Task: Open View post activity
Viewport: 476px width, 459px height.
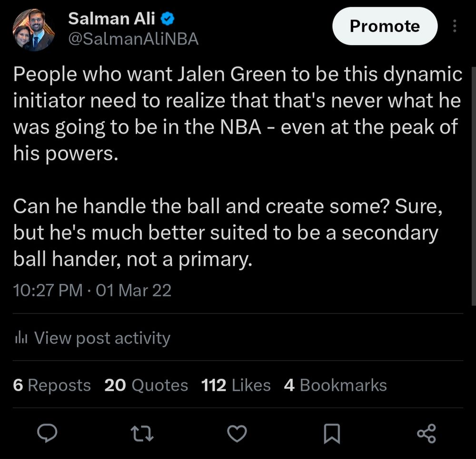Action: tap(102, 338)
